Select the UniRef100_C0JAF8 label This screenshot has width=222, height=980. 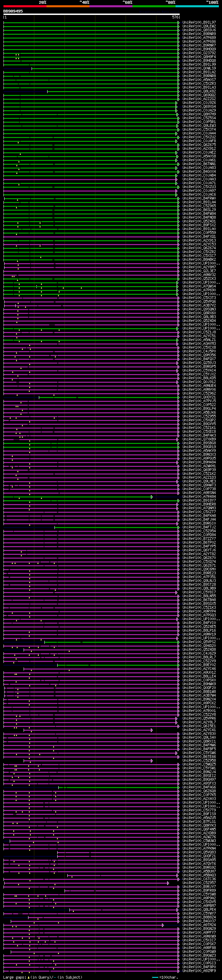point(199,141)
